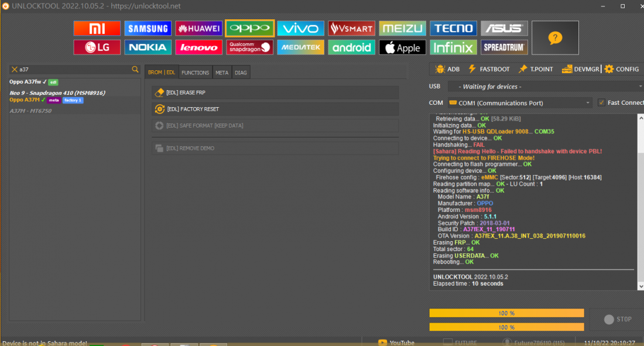The width and height of the screenshot is (644, 346).
Task: Open the FASTBOOT tool
Action: pyautogui.click(x=489, y=69)
